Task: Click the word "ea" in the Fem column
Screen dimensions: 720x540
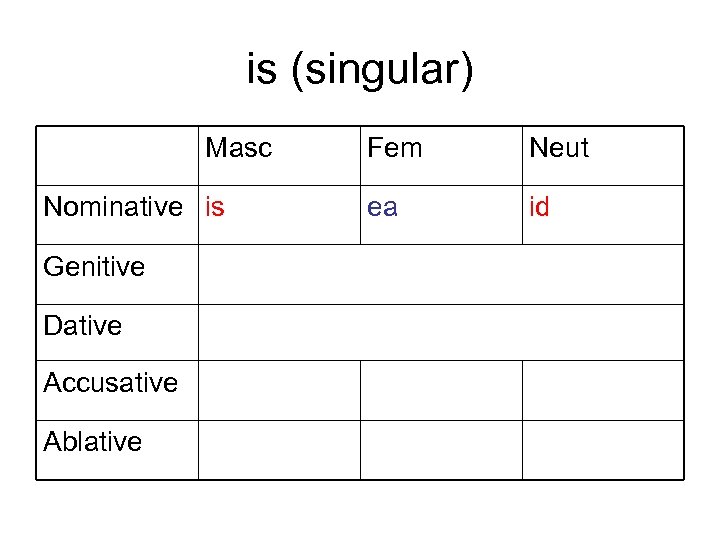Action: (382, 208)
